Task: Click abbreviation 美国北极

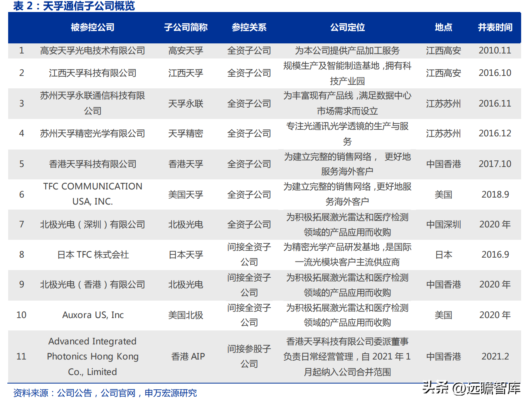Action: pos(186,315)
